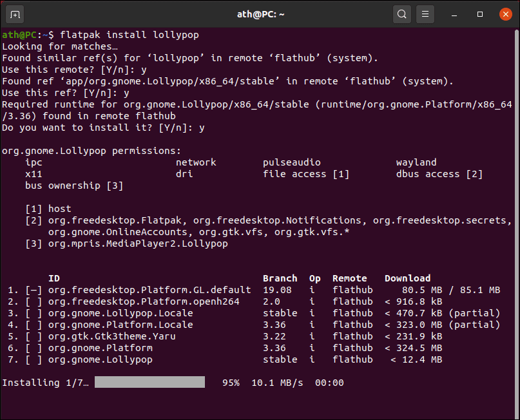Click 'org.gtk.Gtk3theme.Yaru' row ID
Image resolution: width=520 pixels, height=420 pixels.
pyautogui.click(x=112, y=336)
